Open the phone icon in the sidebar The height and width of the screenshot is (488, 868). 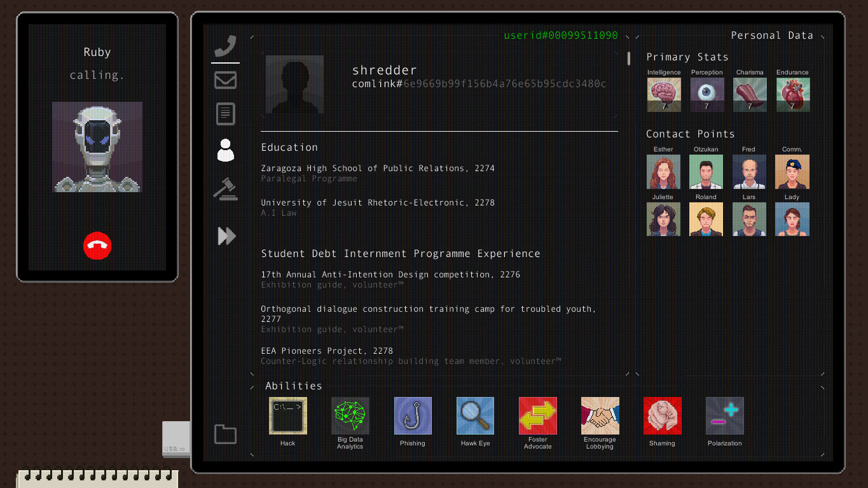pos(225,45)
